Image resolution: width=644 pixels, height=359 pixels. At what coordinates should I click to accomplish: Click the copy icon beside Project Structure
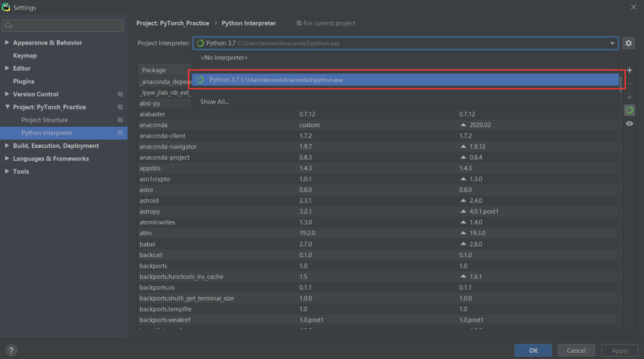pos(120,120)
